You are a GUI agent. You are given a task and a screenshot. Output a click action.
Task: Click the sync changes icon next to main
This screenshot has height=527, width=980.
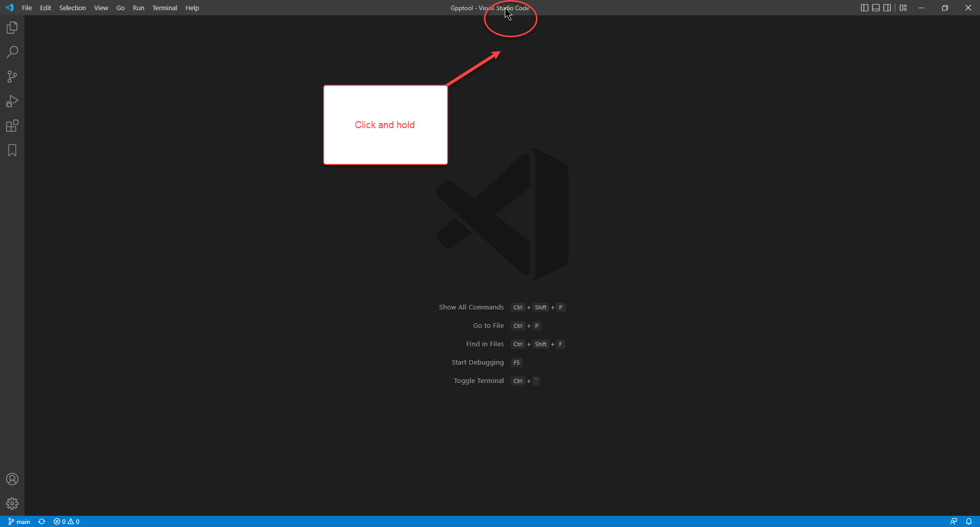click(x=41, y=521)
